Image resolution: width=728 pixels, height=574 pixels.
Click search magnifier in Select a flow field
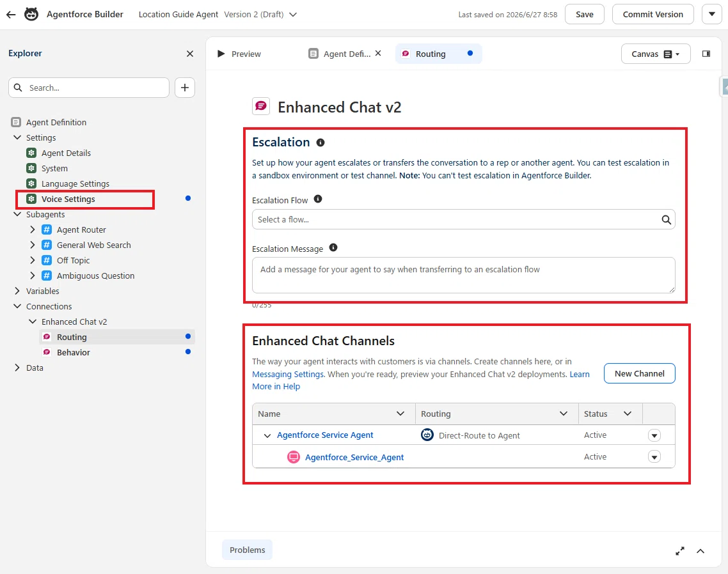click(x=666, y=219)
